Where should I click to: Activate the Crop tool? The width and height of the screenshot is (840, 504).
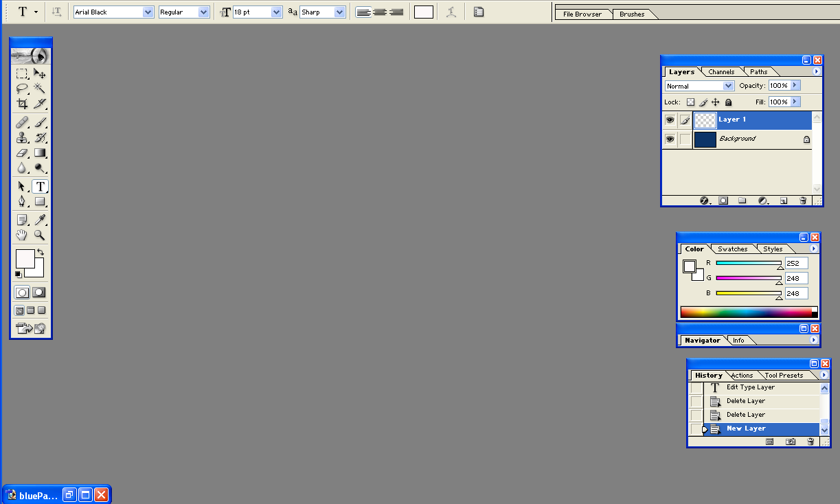click(x=22, y=104)
